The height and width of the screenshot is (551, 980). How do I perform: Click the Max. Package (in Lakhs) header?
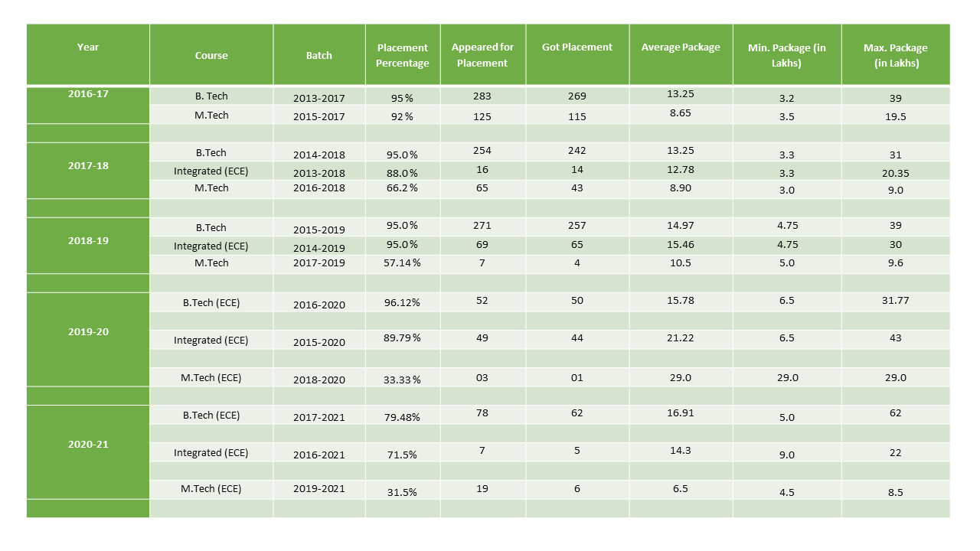pos(895,55)
